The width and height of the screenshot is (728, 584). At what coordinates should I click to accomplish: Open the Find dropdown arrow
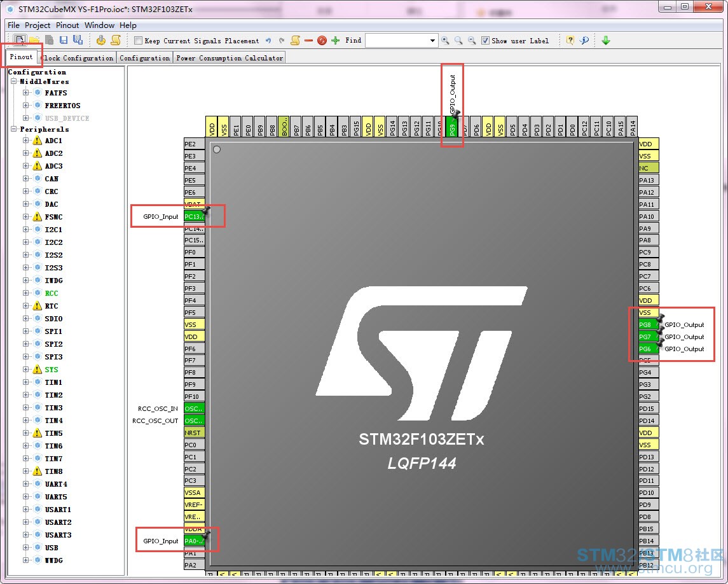tap(432, 41)
